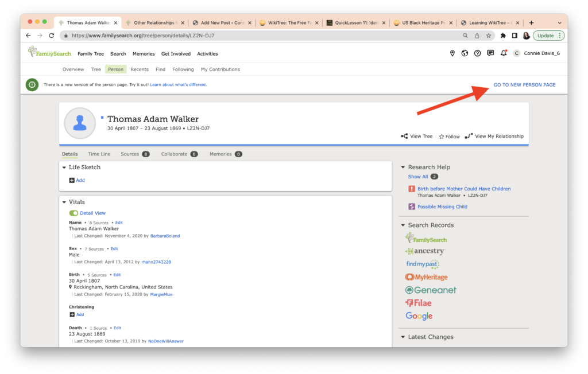The height and width of the screenshot is (374, 588).
Task: Edit the Death vital
Action: click(x=117, y=328)
